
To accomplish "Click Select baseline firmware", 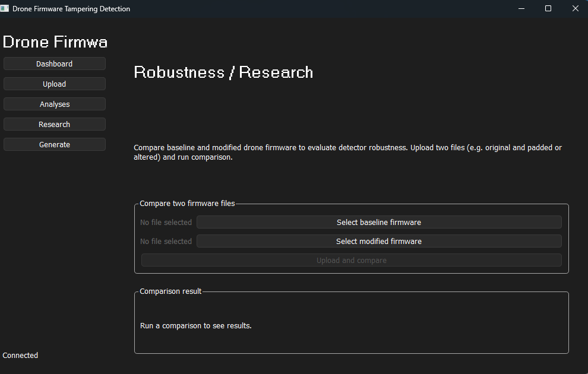I will [378, 222].
